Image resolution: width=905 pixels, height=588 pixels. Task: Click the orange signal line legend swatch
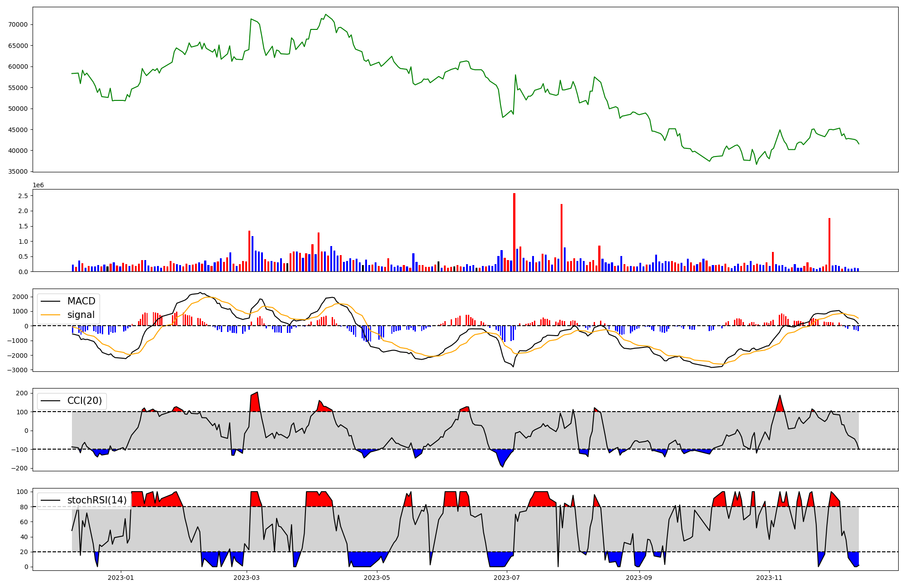coord(50,315)
